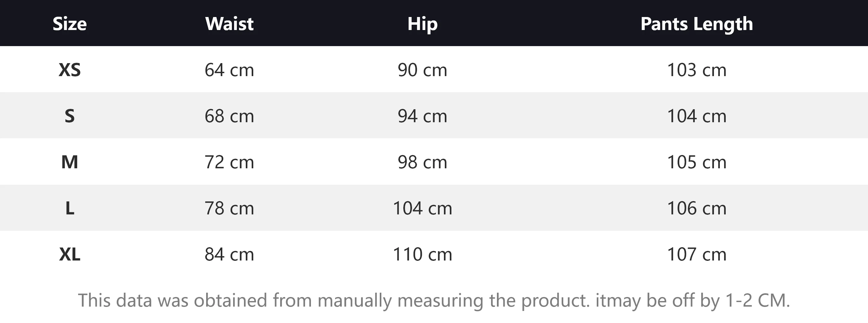
Task: Click the 90 cm hip value
Action: [422, 70]
